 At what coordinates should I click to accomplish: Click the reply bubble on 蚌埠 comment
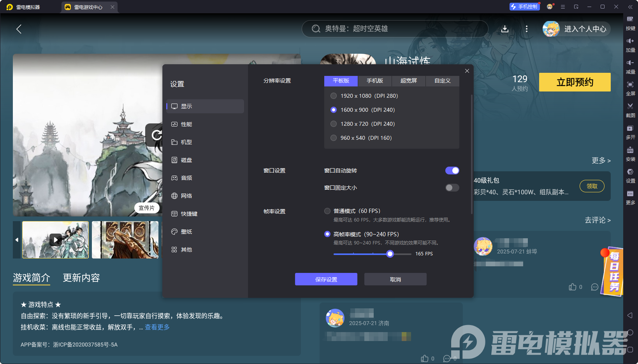(x=594, y=287)
